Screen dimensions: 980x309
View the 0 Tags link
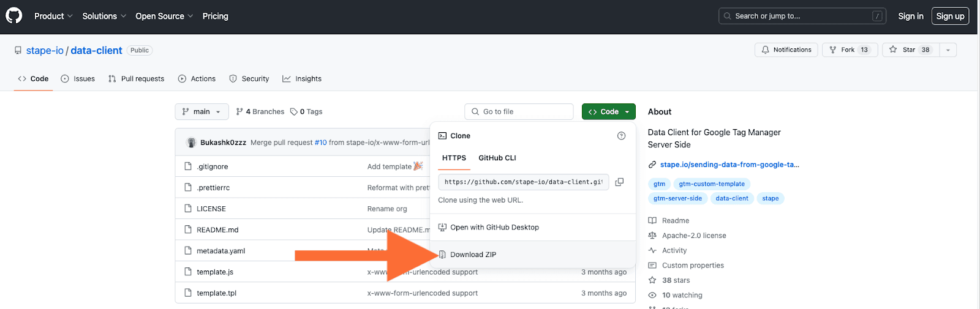[x=306, y=111]
